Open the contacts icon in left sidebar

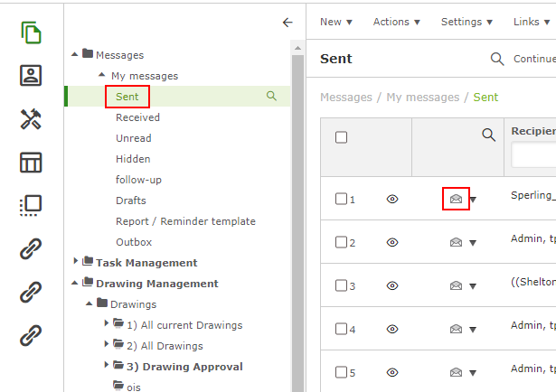[x=32, y=76]
